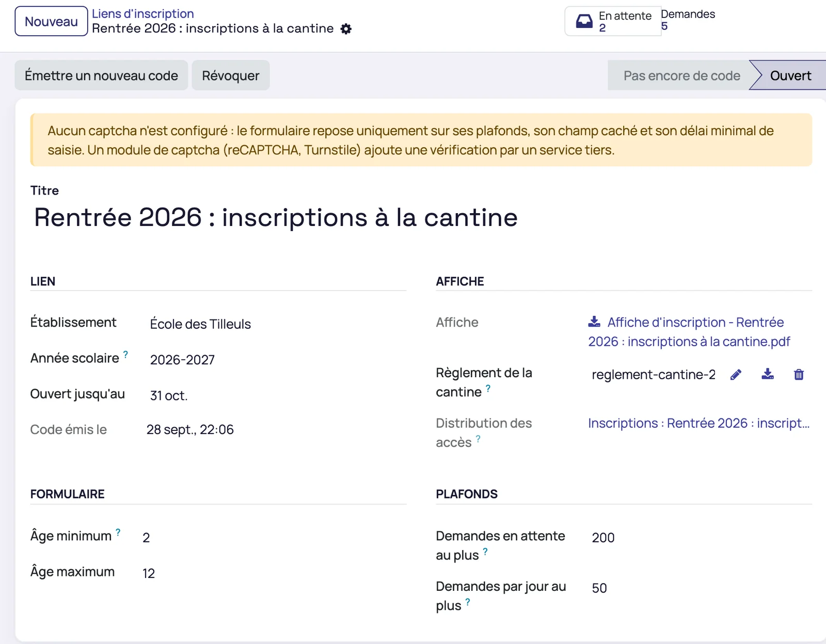Click the Âge maximum value 12
This screenshot has height=644, width=826.
(x=149, y=573)
